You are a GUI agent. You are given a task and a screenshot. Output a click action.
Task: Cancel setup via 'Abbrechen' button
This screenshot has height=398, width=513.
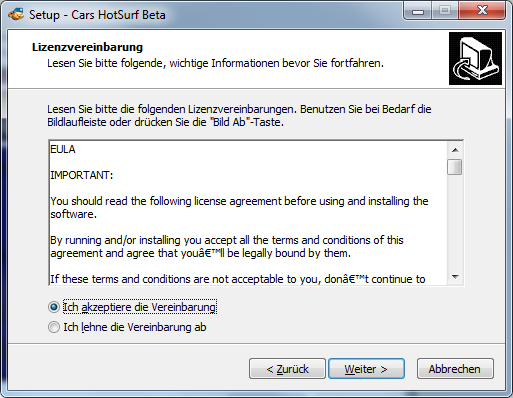(x=455, y=369)
